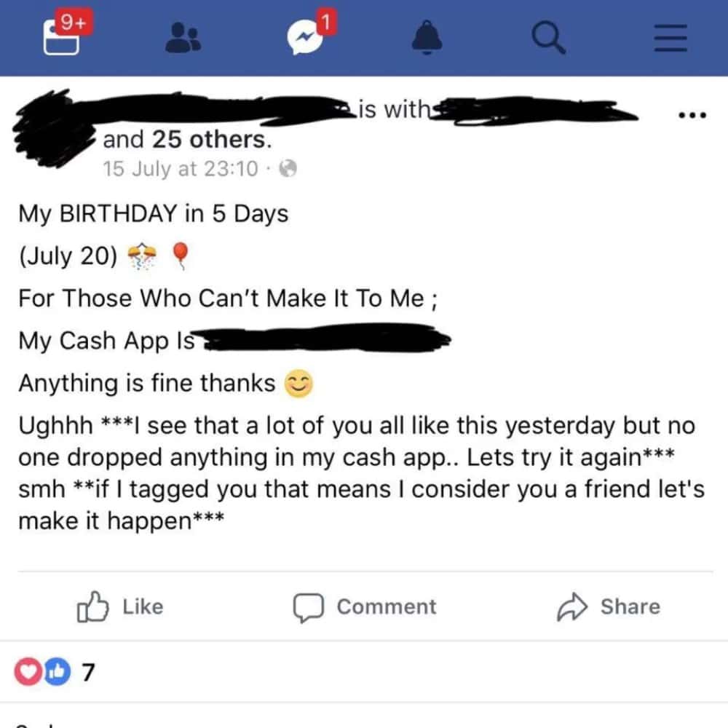Open the hamburger menu icon
Image resolution: width=728 pixels, height=728 pixels.
[x=670, y=38]
